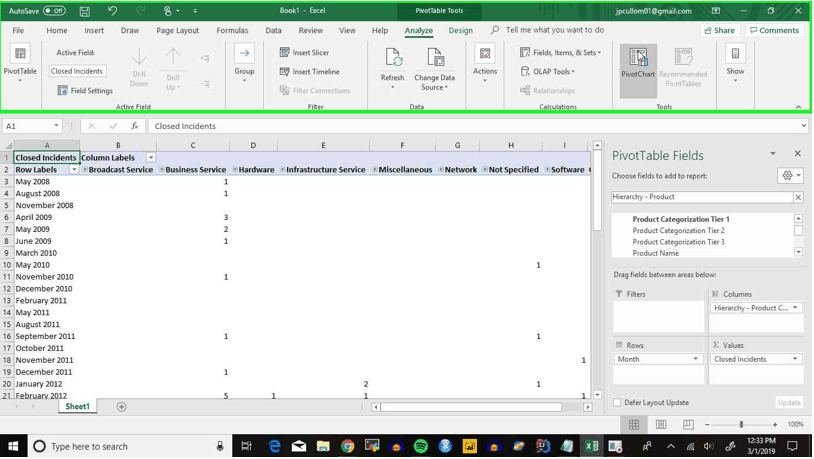814x459 pixels.
Task: Open the Column Labels filter dropdown
Action: coord(151,158)
